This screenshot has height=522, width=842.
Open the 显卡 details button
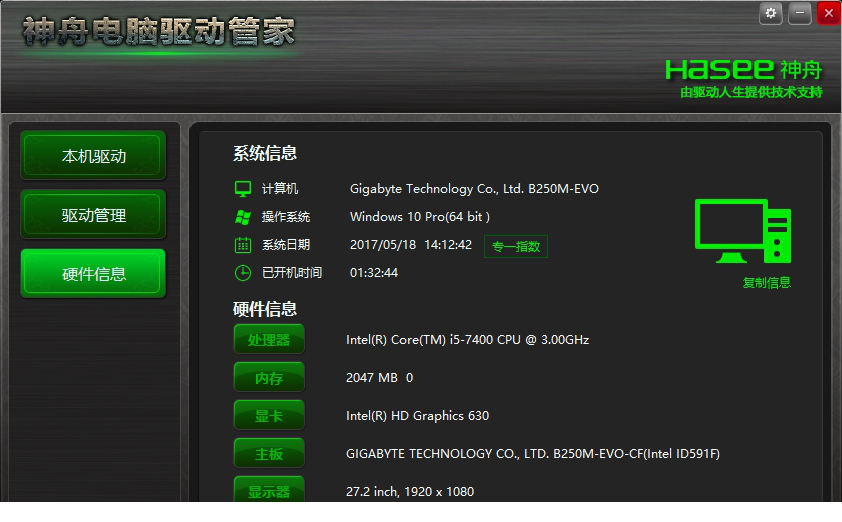(269, 415)
